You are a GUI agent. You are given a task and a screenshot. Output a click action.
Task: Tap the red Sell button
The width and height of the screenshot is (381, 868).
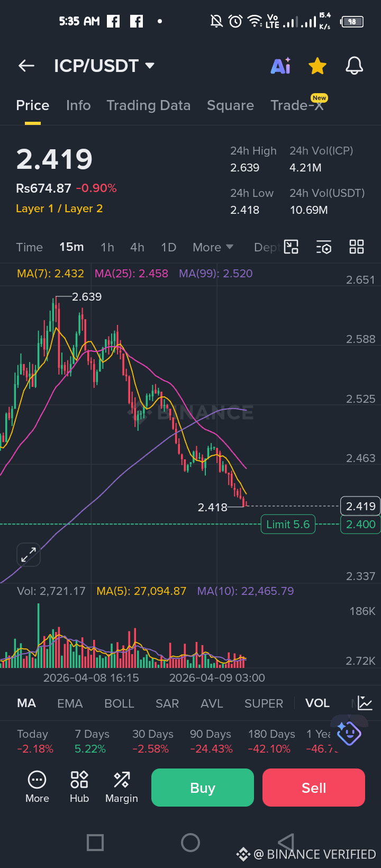click(314, 788)
